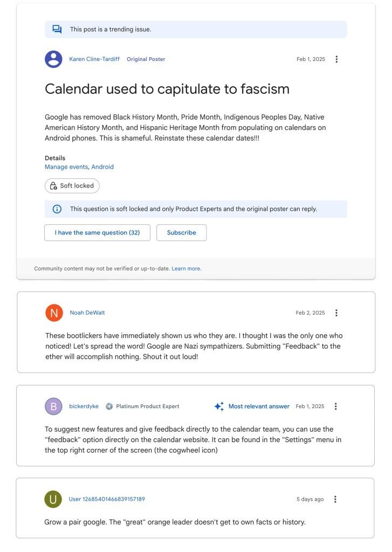
Task: Click I have the same question button
Action: [97, 233]
